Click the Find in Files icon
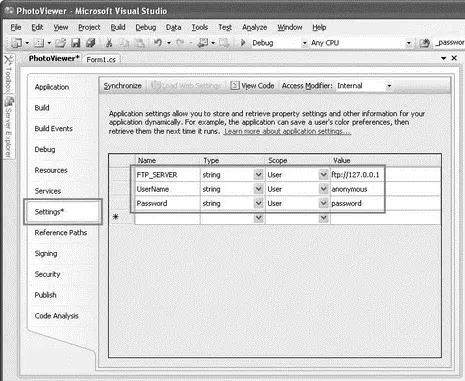Viewport: 465px width, 381px height. (x=424, y=43)
